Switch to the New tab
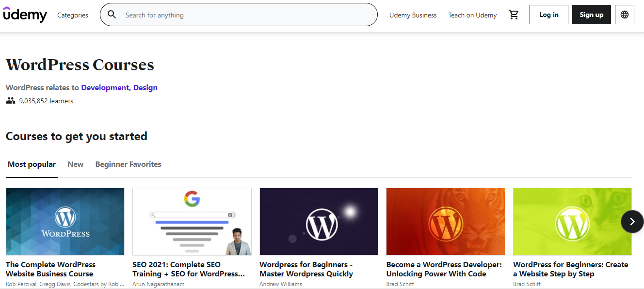 click(x=75, y=164)
